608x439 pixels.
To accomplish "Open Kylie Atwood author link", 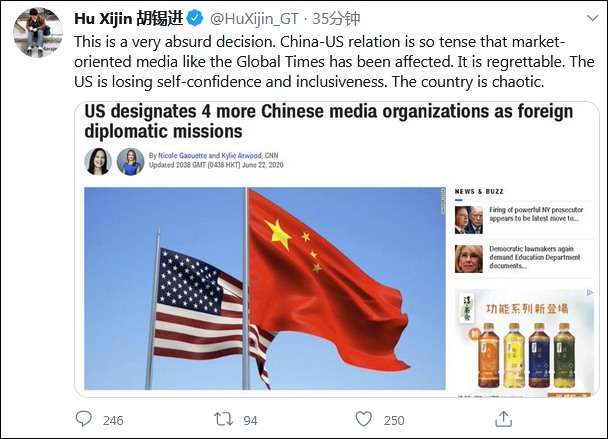I will click(x=242, y=156).
